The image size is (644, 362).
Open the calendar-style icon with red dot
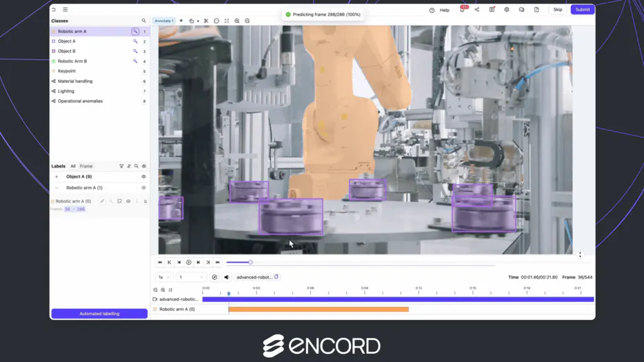492,10
